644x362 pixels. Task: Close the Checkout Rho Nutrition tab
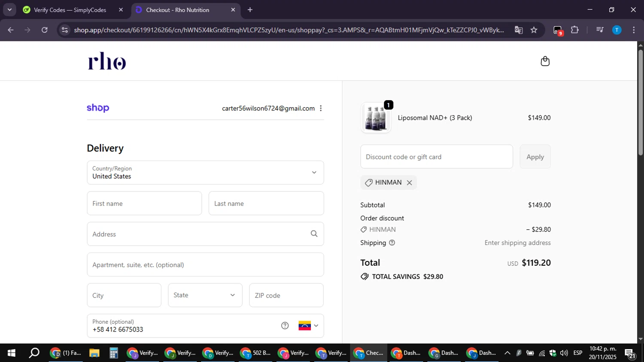(233, 9)
